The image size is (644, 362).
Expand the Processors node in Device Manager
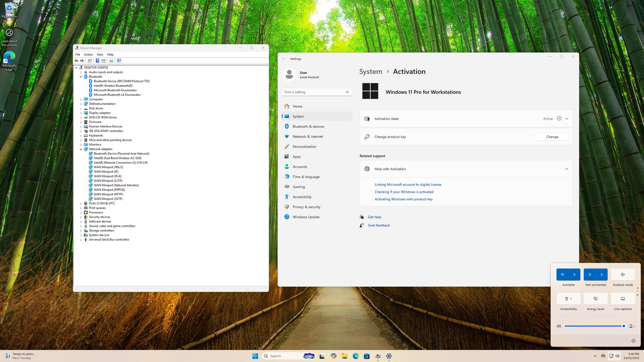tap(81, 212)
